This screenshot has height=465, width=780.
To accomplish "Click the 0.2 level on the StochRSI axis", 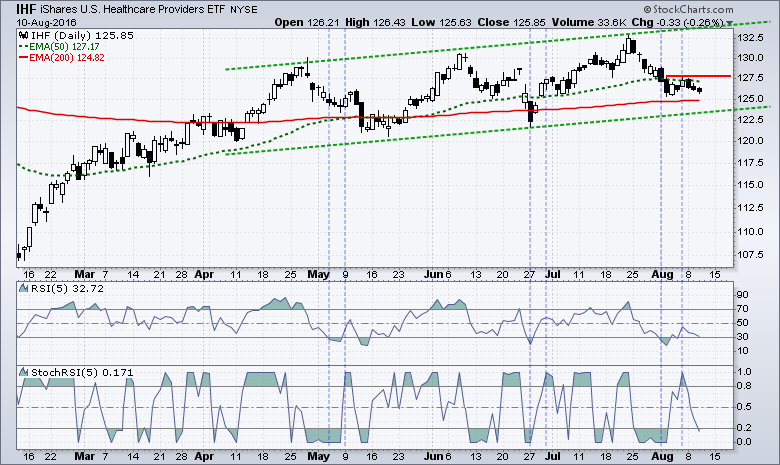I will coord(744,428).
